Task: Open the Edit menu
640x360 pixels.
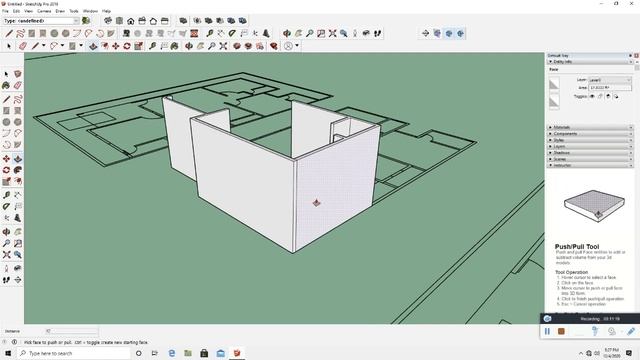Action: coord(16,11)
